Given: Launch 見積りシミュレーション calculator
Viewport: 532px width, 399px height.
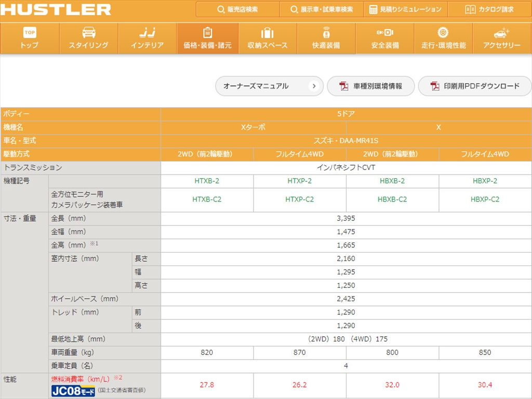Looking at the screenshot, I should tap(405, 9).
